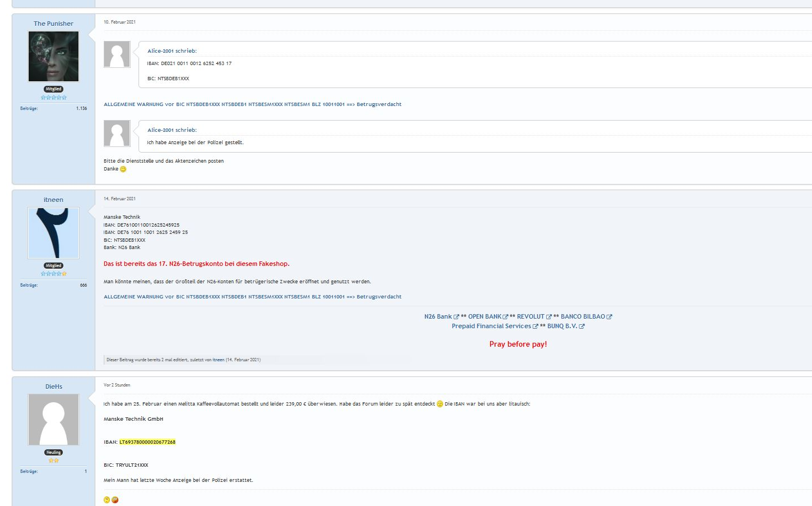The image size is (812, 506).
Task: Open the ALLGEMEINE WARNUNG link in The Punisher's post
Action: click(x=252, y=104)
